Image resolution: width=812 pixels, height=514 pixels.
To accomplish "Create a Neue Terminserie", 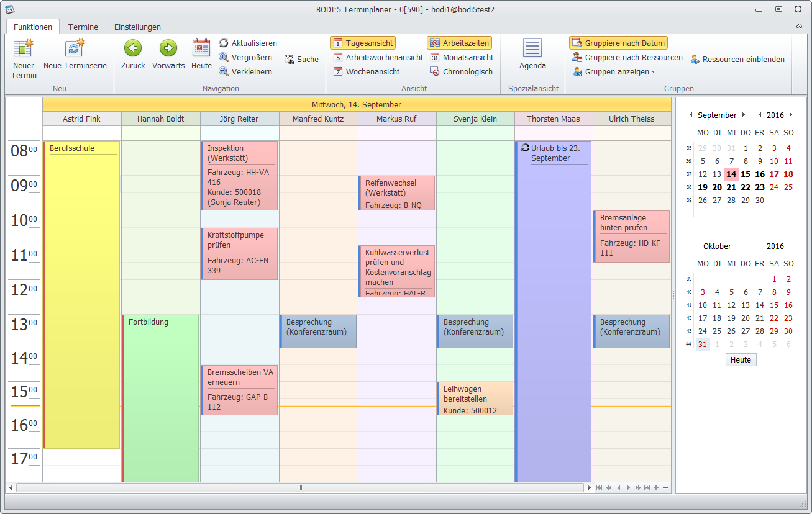I will [x=75, y=49].
